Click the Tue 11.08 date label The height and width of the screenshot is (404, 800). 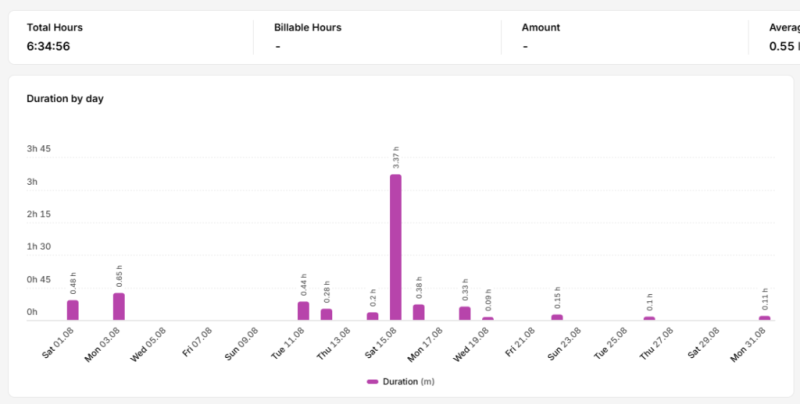click(x=288, y=343)
